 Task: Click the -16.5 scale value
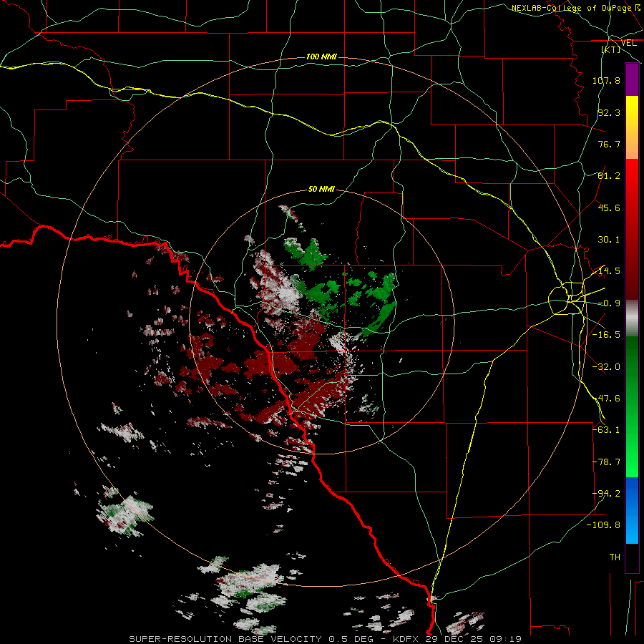[606, 335]
